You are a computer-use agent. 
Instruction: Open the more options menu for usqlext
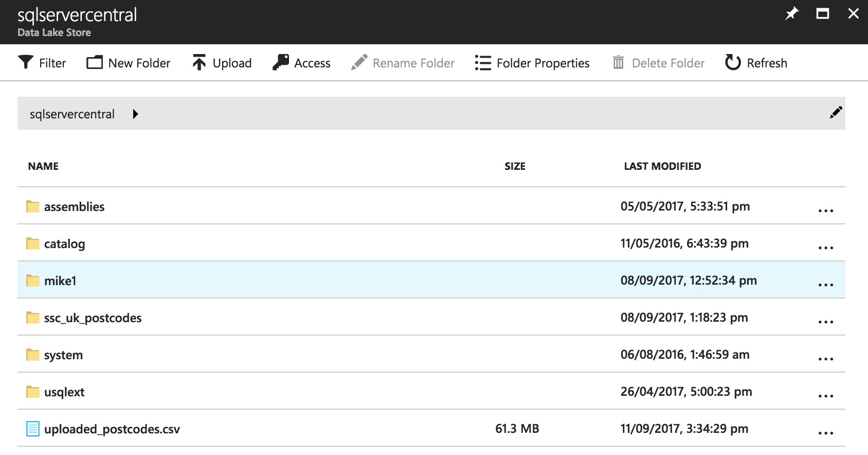pyautogui.click(x=825, y=396)
